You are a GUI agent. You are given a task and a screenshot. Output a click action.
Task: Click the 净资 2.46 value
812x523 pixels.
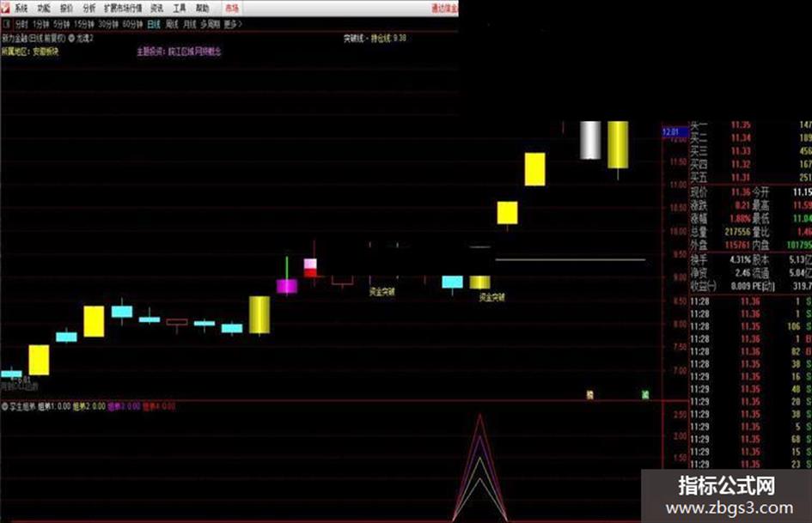[x=742, y=272]
